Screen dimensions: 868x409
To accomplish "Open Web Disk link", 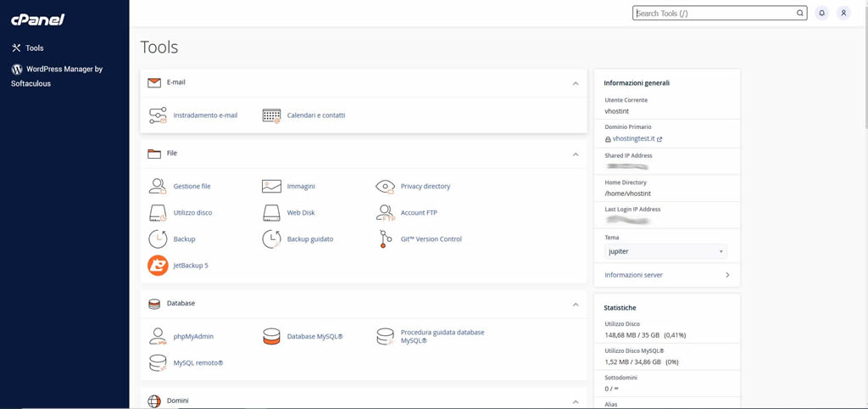I will (301, 213).
